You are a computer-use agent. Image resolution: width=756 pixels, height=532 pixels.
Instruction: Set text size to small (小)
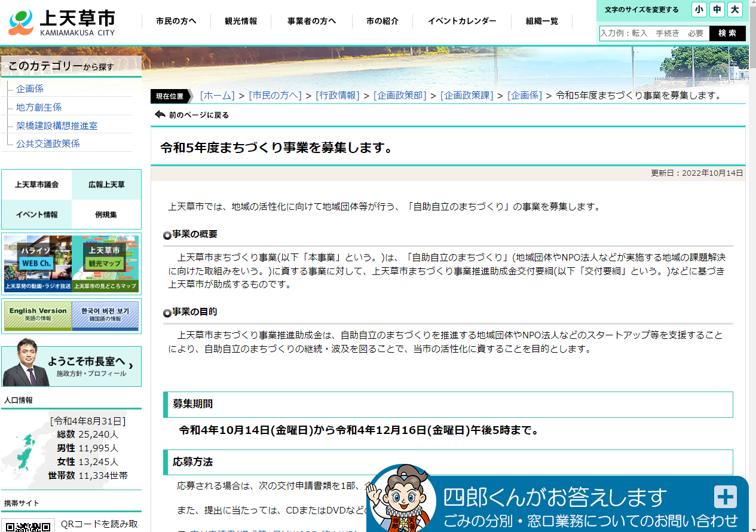click(699, 10)
